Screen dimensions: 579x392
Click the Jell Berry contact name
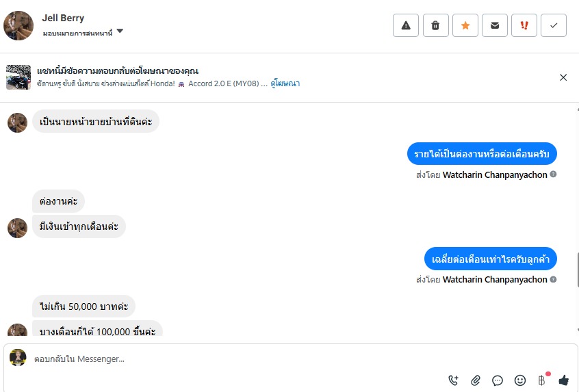coord(63,18)
